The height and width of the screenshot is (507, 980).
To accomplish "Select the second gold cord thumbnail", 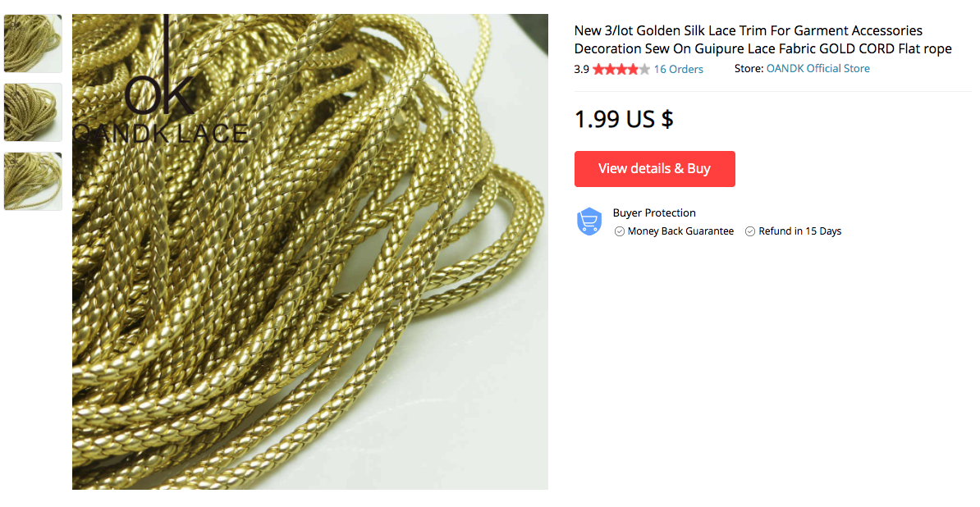I will point(33,112).
